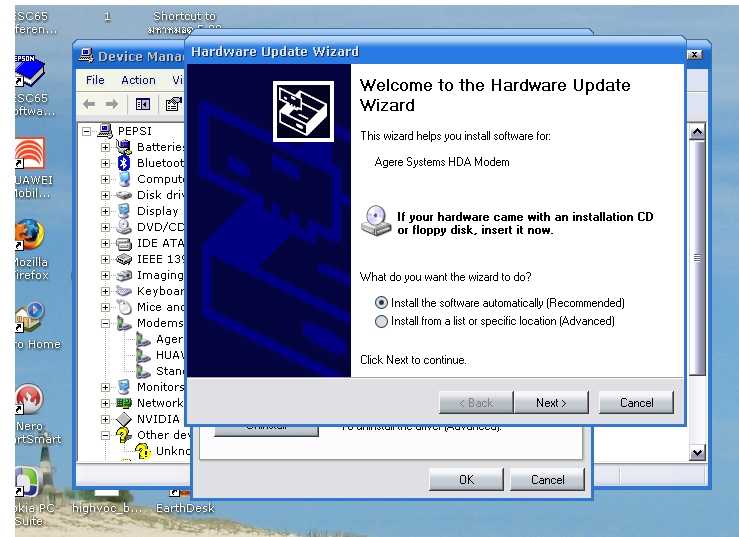Open File menu in Device Manager
This screenshot has height=537, width=739.
95,80
